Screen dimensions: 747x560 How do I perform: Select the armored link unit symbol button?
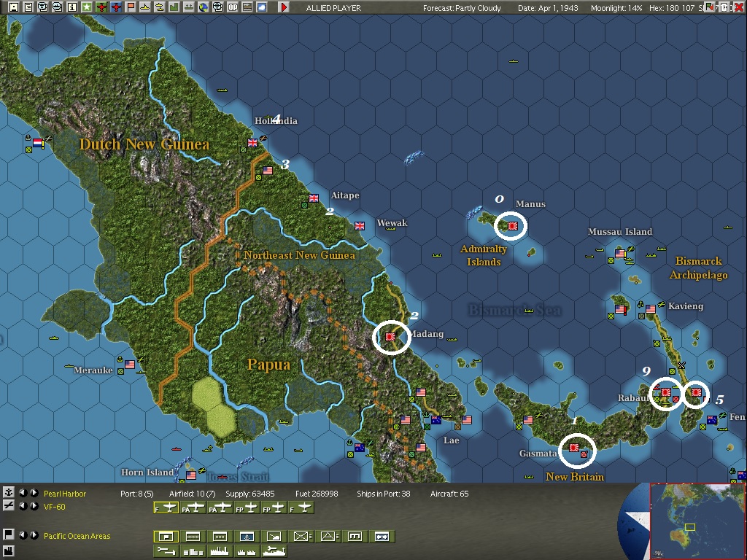[x=382, y=537]
